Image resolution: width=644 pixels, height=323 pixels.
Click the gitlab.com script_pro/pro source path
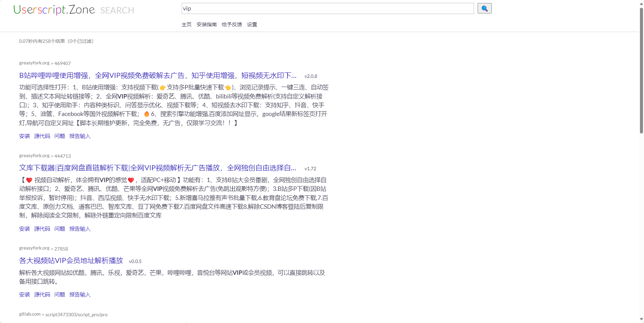(63, 315)
